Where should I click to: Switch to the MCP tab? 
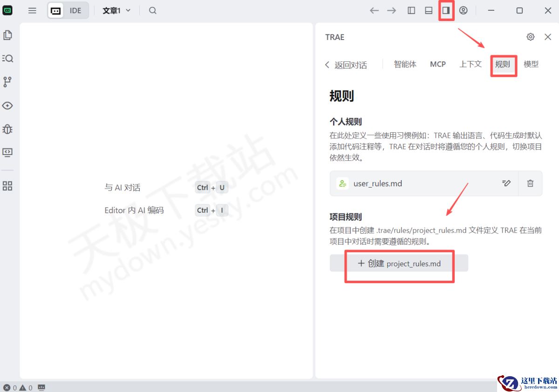click(438, 64)
